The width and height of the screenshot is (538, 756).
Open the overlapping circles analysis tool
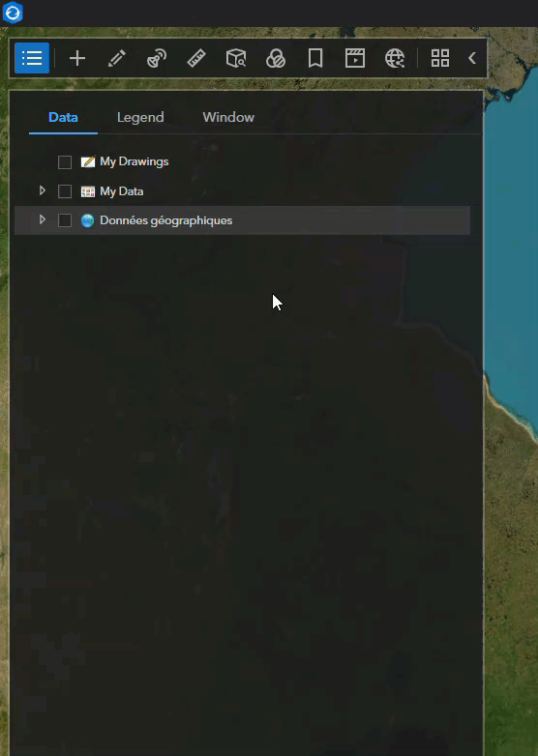pyautogui.click(x=276, y=58)
